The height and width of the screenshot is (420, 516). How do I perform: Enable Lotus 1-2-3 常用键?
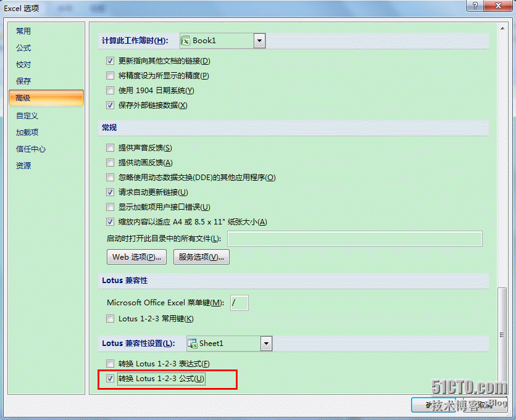click(110, 318)
